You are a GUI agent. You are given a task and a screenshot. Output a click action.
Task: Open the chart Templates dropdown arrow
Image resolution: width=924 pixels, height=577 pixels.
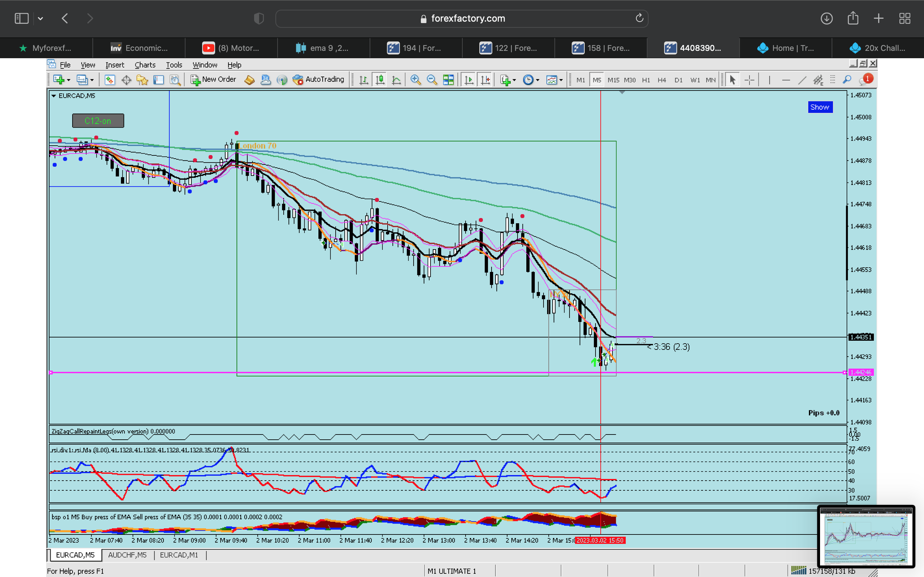[561, 80]
